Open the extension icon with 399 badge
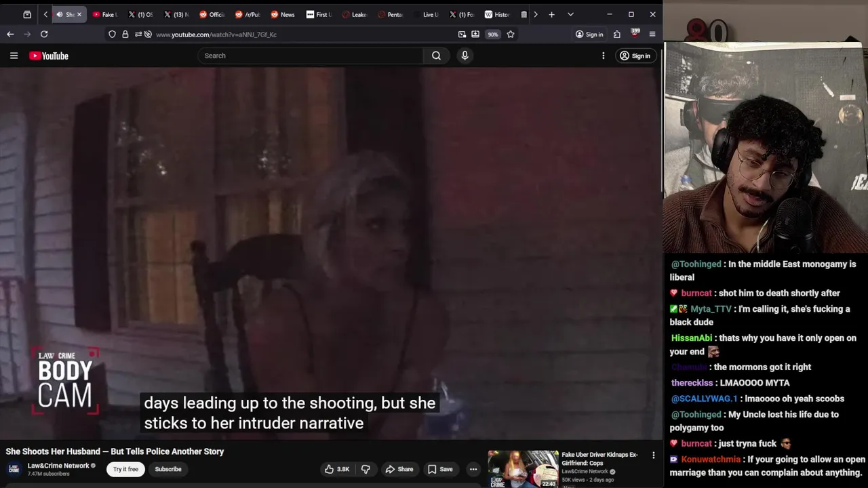This screenshot has width=868, height=488. 635,33
